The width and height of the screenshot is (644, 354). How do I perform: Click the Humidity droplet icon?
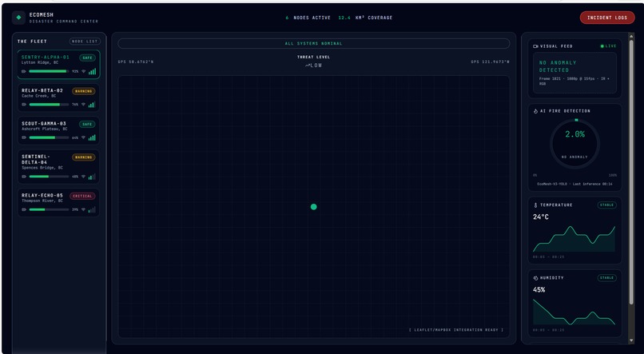535,278
